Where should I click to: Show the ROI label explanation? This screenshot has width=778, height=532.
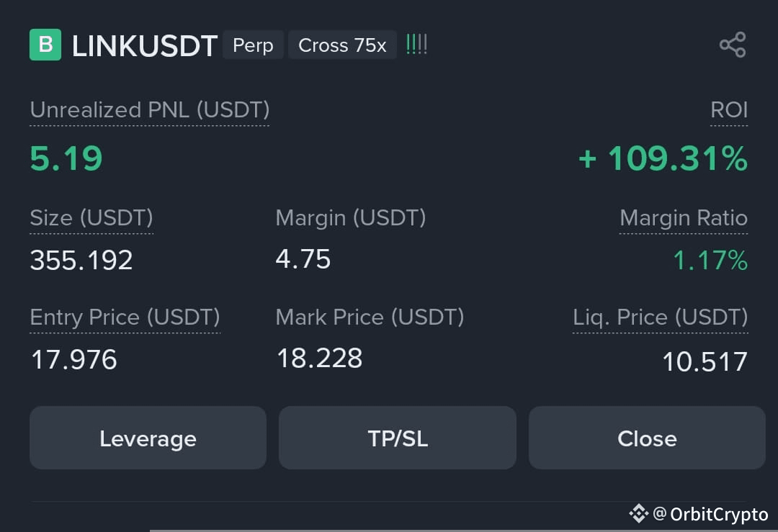(729, 109)
